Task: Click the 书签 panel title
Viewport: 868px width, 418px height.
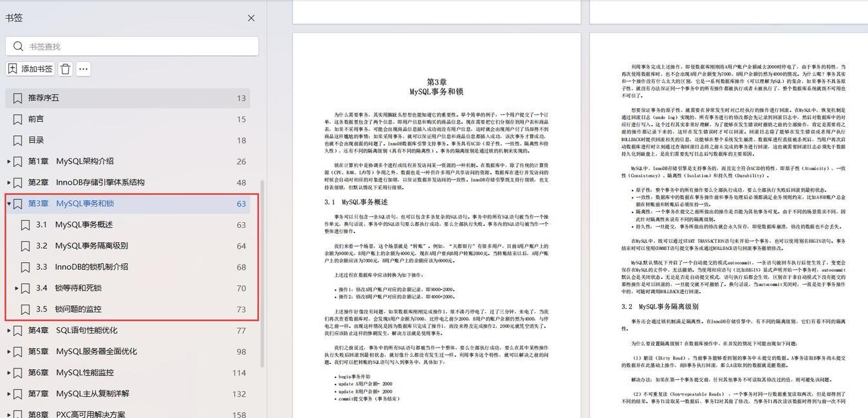Action: pos(14,18)
